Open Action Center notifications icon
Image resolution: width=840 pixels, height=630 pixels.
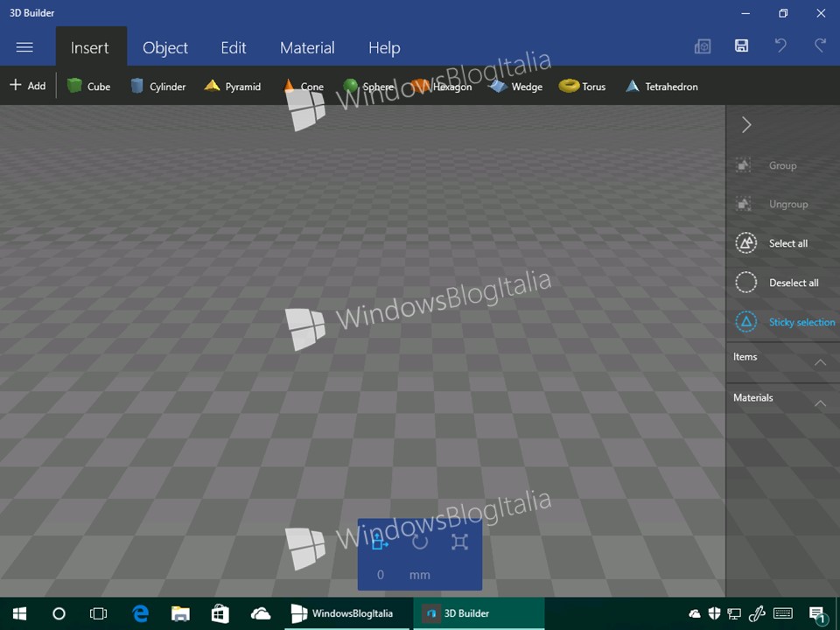817,614
